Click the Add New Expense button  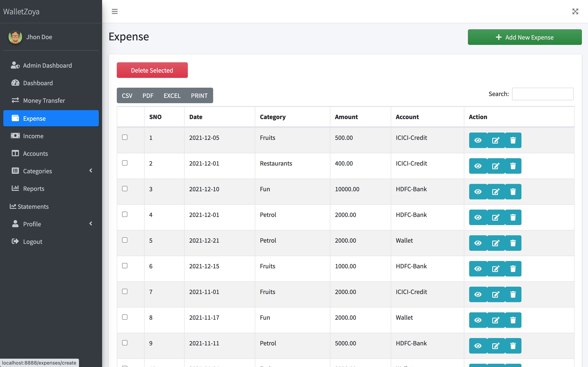point(525,37)
